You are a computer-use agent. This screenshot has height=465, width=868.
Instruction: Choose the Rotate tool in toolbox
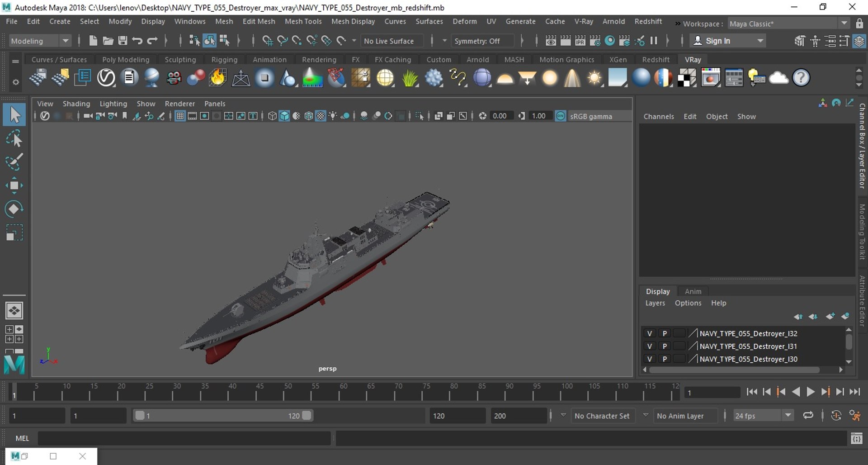coord(14,209)
